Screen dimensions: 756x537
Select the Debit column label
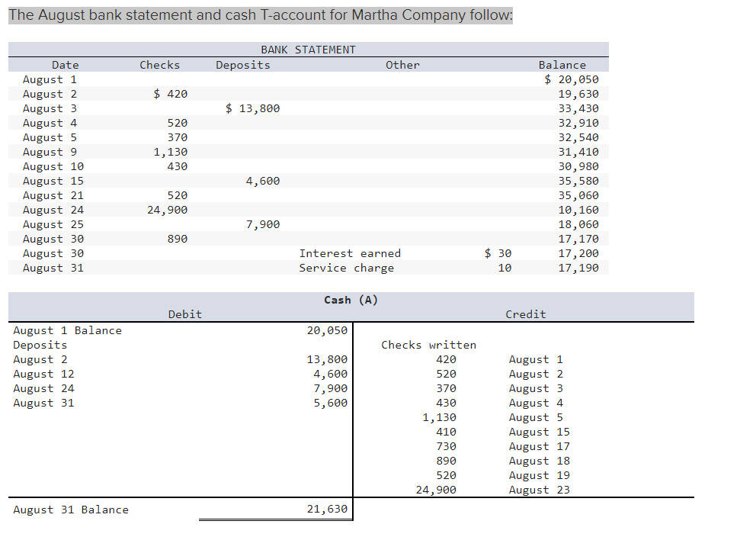pyautogui.click(x=184, y=314)
